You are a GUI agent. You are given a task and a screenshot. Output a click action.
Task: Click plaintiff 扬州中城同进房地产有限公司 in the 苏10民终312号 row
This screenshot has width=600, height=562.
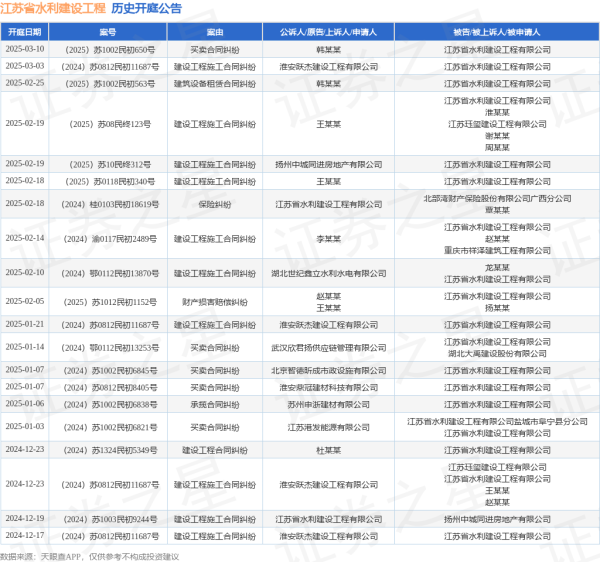click(328, 165)
